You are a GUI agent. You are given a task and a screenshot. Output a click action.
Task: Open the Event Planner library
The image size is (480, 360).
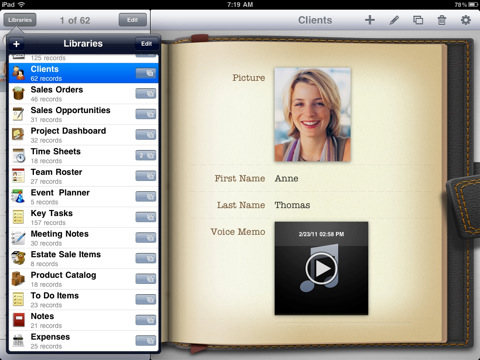pos(83,197)
